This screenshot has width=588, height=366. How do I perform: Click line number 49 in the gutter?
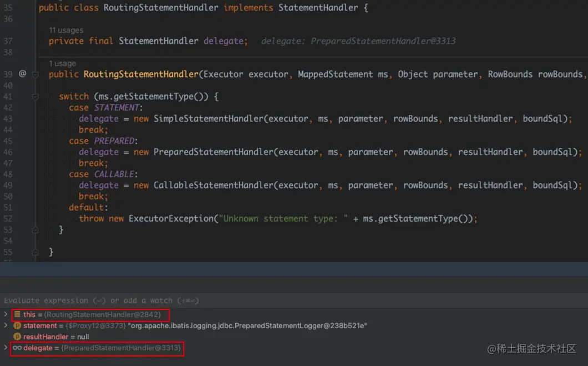(x=8, y=186)
